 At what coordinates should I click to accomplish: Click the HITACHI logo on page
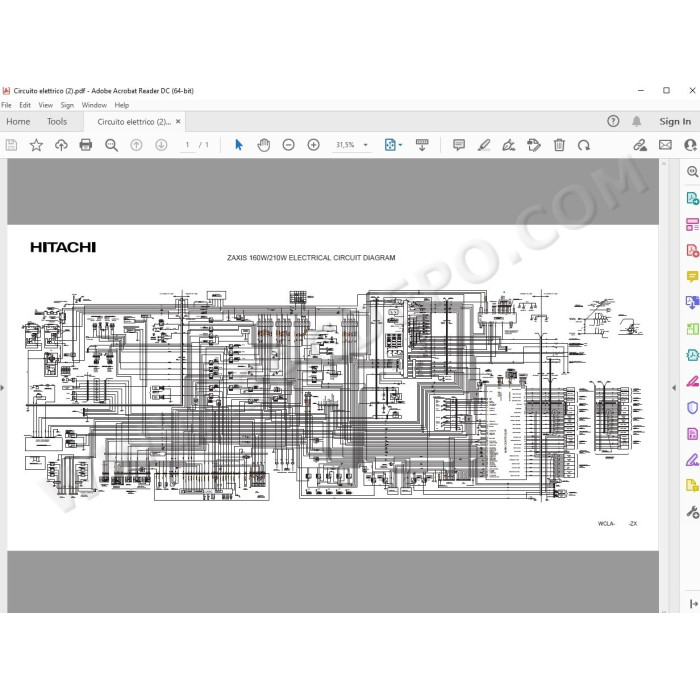pos(63,247)
